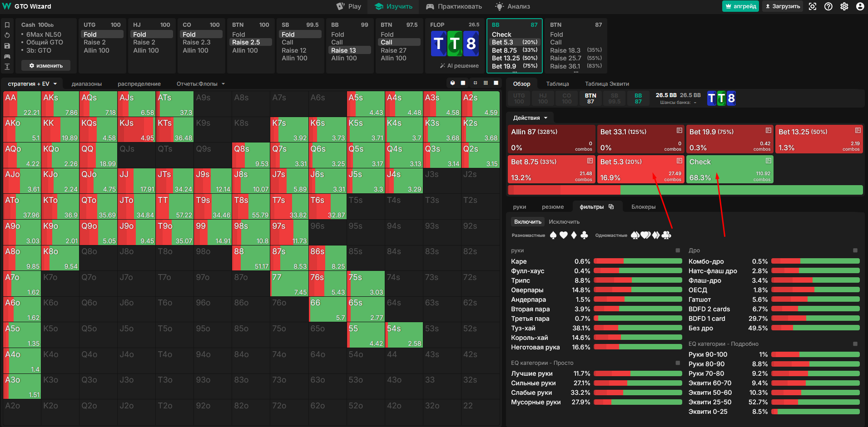This screenshot has width=868, height=427.
Task: Toggle the suited hearts filter
Action: click(645, 235)
